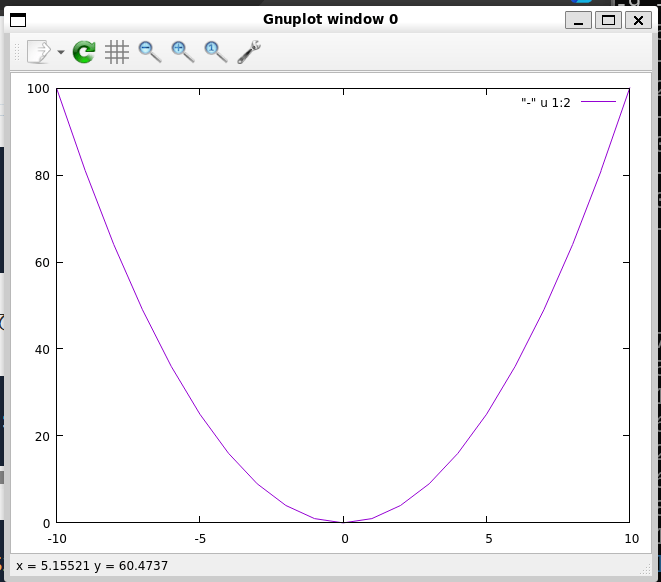Click the y-axis label 80
Image resolution: width=661 pixels, height=582 pixels.
pyautogui.click(x=42, y=176)
